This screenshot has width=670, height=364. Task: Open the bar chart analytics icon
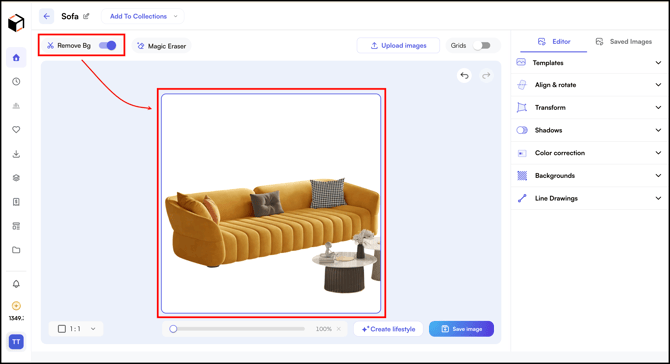pos(16,106)
